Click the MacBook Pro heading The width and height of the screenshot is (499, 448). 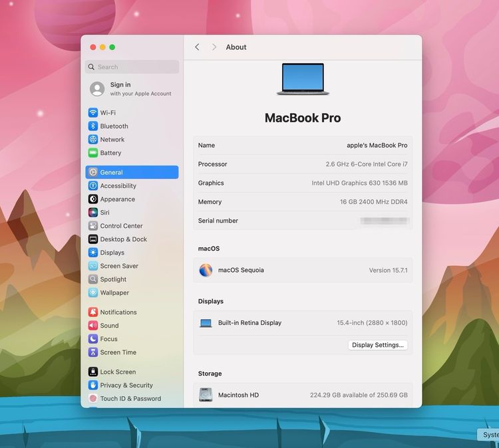(303, 118)
